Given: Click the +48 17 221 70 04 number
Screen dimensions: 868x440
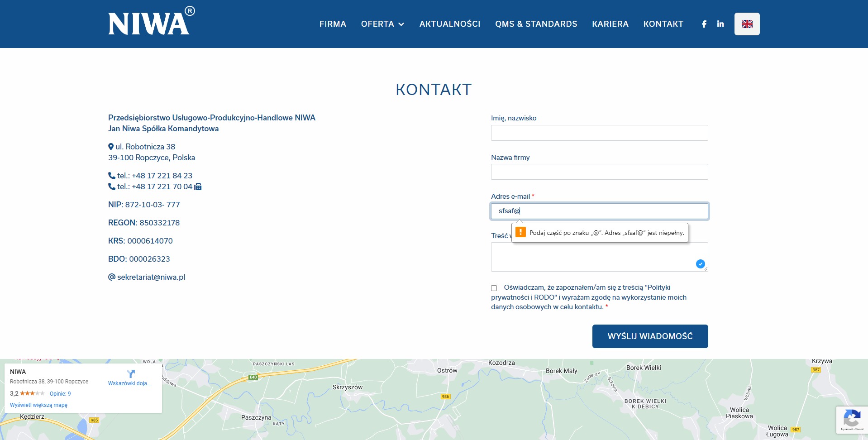Looking at the screenshot, I should (162, 187).
